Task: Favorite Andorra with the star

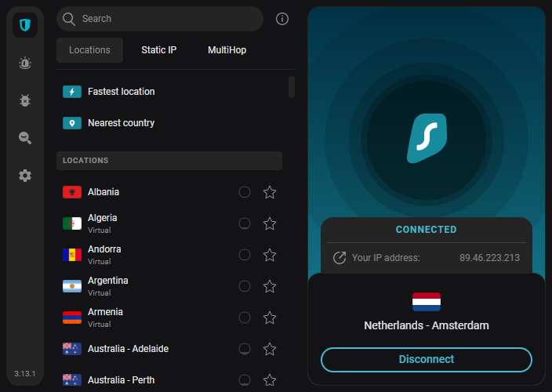Action: (x=270, y=255)
